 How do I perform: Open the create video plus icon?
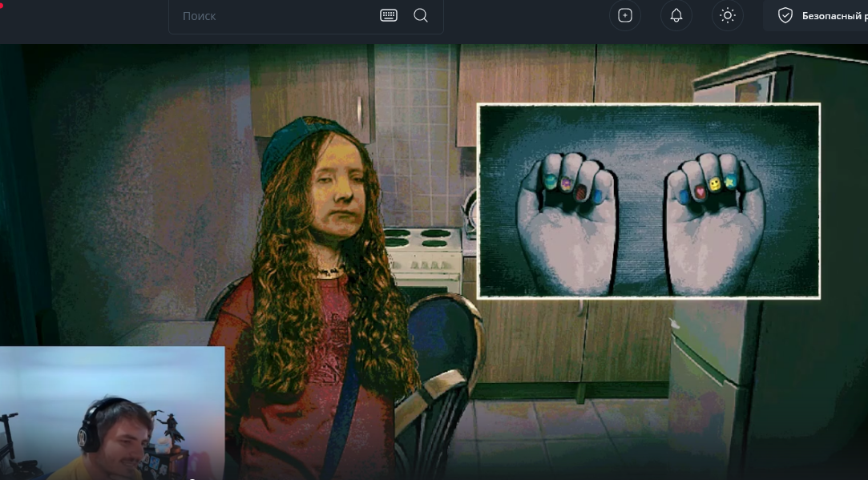click(x=625, y=15)
